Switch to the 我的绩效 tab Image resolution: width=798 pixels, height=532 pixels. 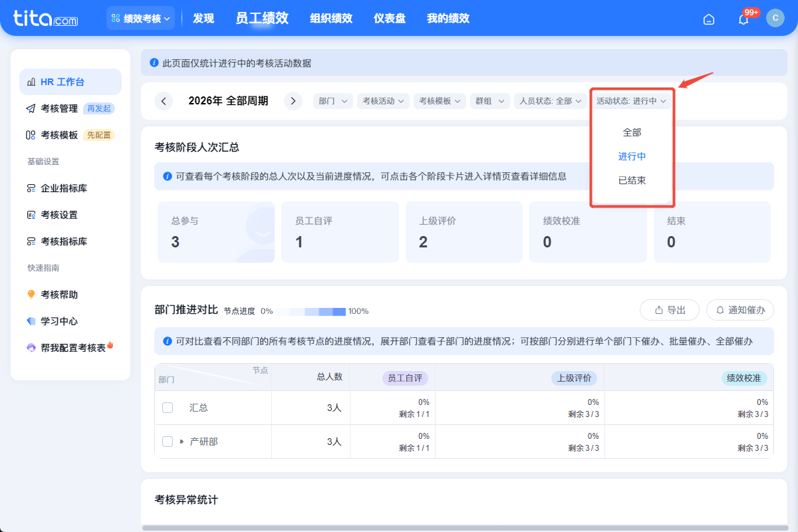448,19
